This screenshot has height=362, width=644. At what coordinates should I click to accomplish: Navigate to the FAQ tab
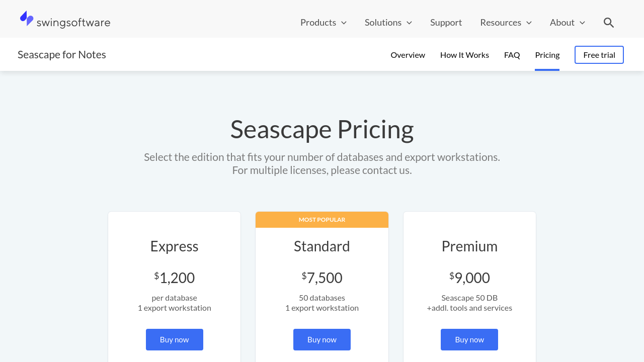click(x=512, y=55)
